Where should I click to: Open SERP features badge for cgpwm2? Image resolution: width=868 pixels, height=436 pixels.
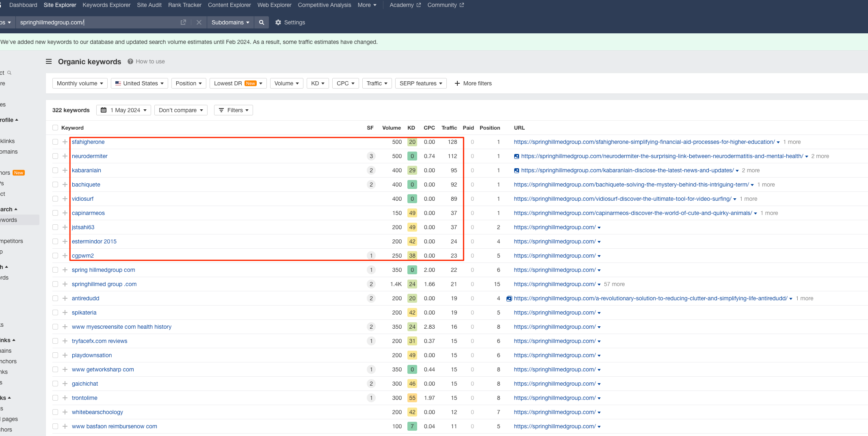371,256
